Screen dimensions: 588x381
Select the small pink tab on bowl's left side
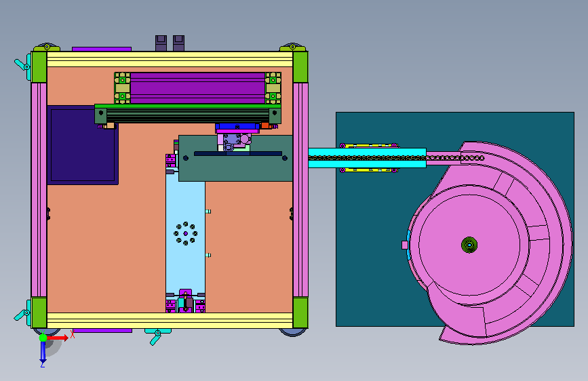405,245
